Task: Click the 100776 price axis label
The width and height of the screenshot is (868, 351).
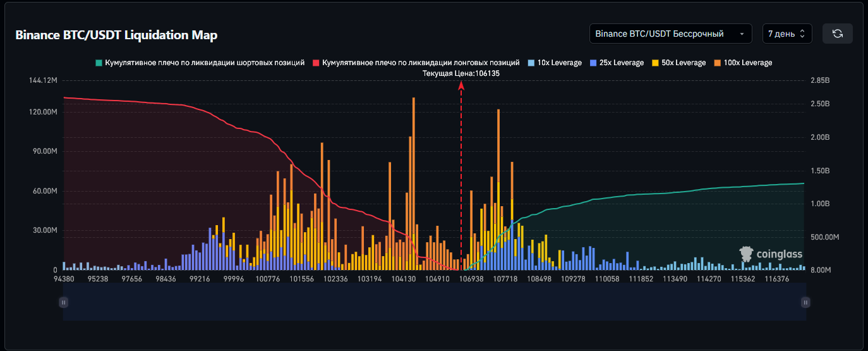Action: click(268, 279)
